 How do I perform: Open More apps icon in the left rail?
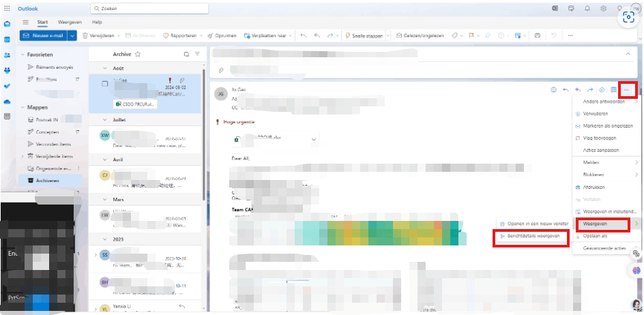[x=7, y=116]
